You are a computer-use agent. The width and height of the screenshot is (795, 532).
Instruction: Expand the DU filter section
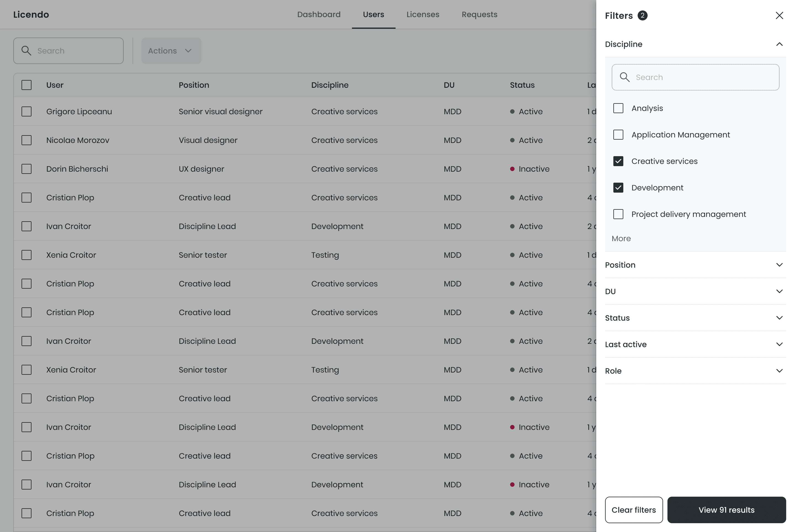pos(779,291)
